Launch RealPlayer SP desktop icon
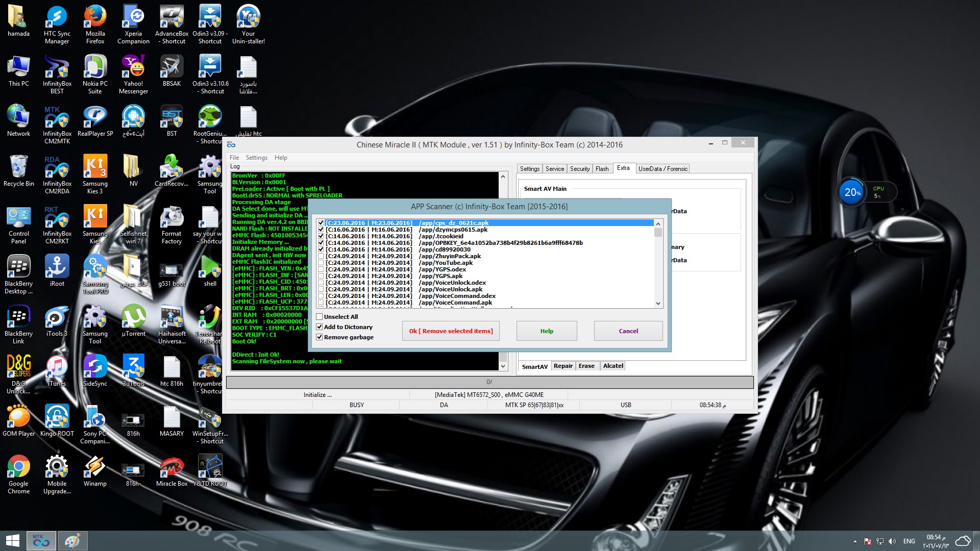980x551 pixels. [x=95, y=121]
